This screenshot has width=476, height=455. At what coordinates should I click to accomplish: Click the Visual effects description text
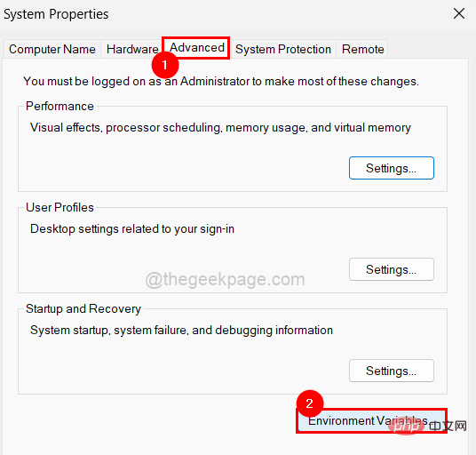pos(220,128)
